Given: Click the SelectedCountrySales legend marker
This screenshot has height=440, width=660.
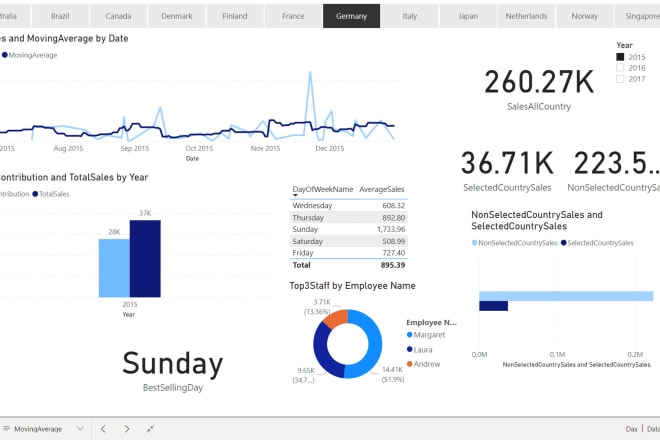Looking at the screenshot, I should point(564,243).
